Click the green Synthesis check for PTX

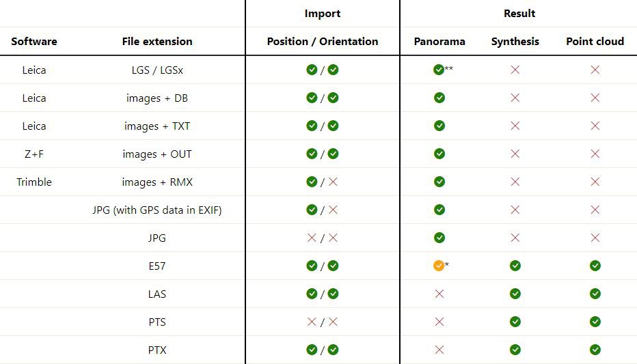pos(515,350)
